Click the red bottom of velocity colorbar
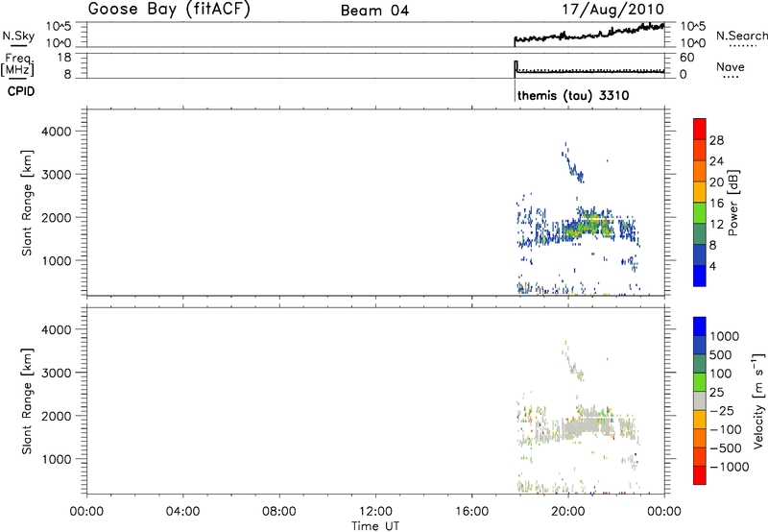Image resolution: width=768 pixels, height=532 pixels. click(700, 474)
